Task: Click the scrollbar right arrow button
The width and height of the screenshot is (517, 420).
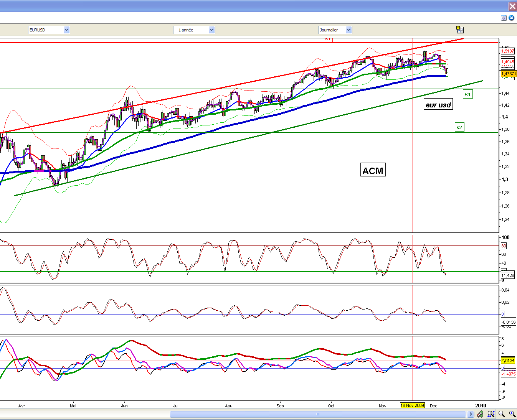Action: (x=471, y=414)
